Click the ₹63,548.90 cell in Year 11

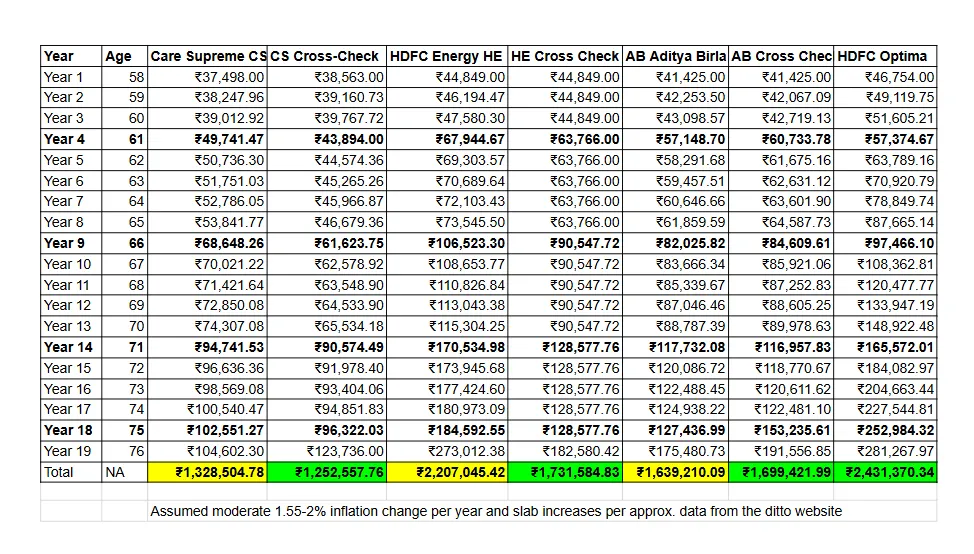(327, 285)
